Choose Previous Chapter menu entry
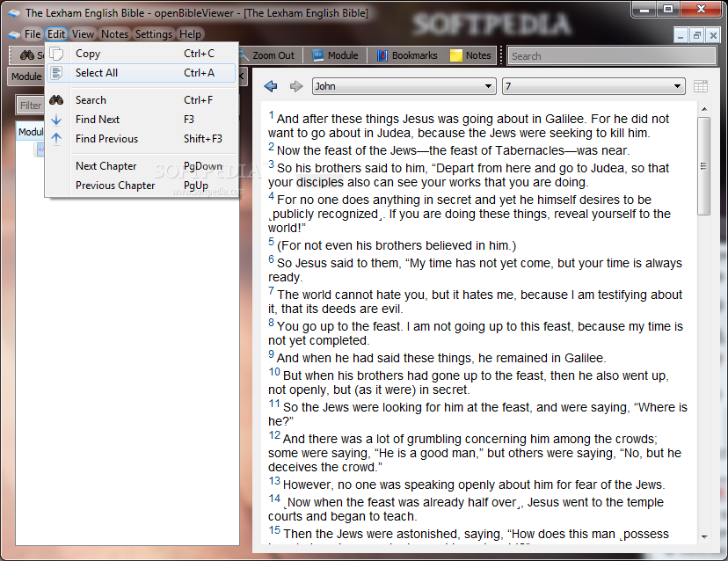This screenshot has width=728, height=561. (x=142, y=186)
